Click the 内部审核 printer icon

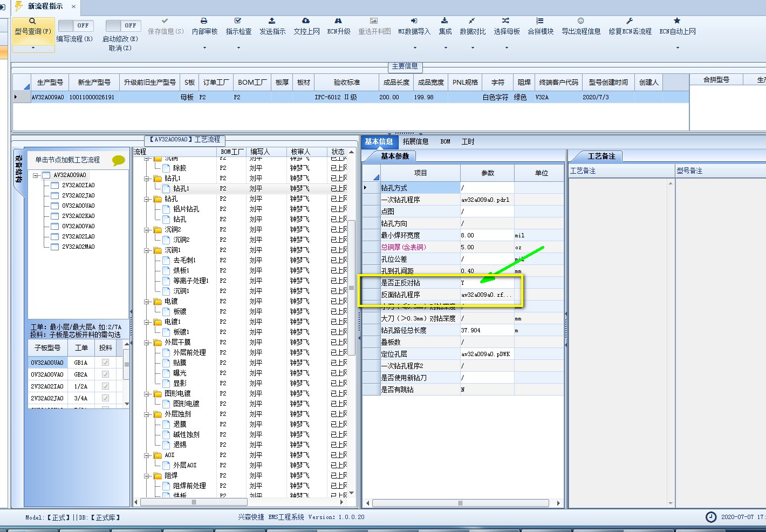click(x=204, y=21)
